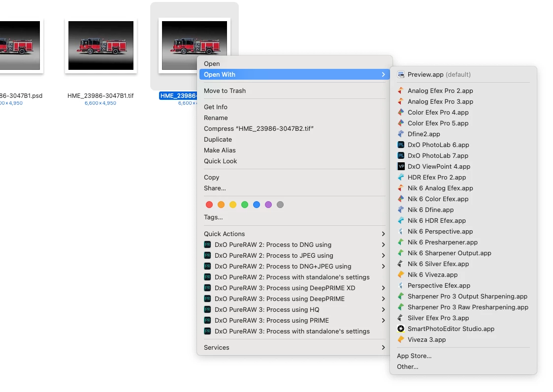The height and width of the screenshot is (392, 553).
Task: Apply the yellow tag color
Action: pos(233,205)
